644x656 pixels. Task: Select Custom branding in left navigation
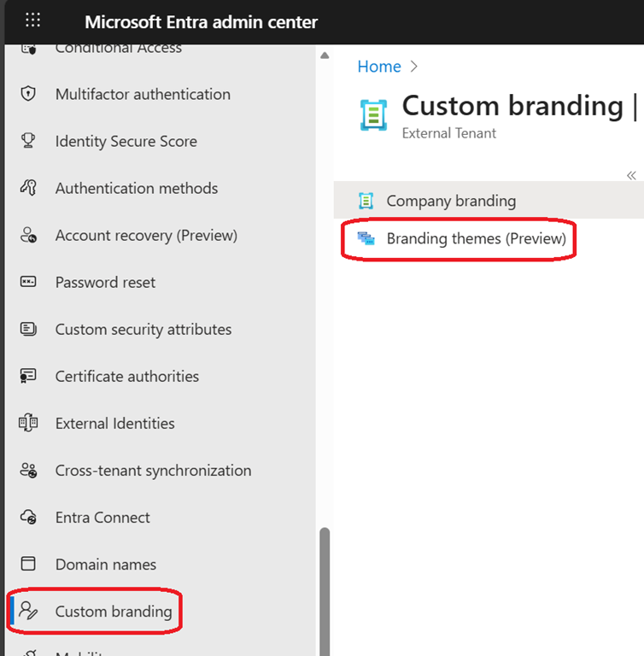pos(113,612)
